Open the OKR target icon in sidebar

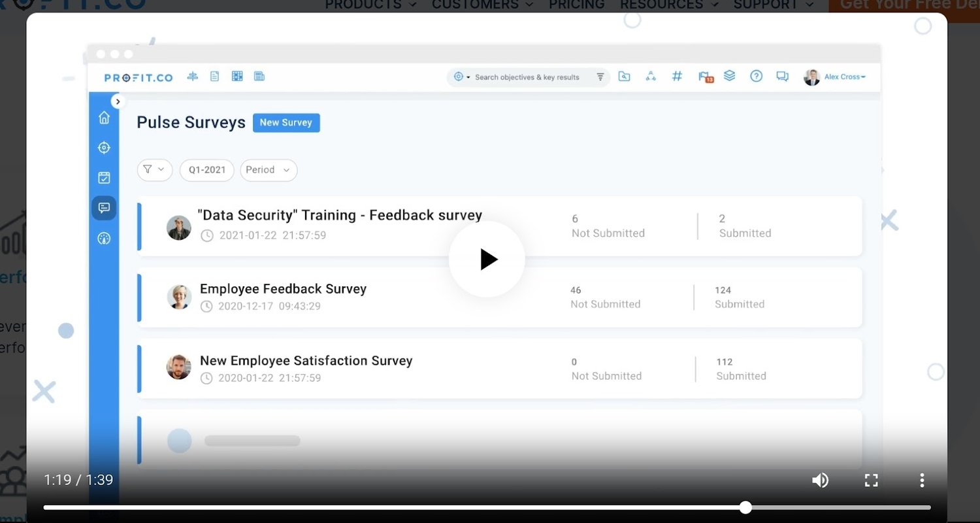click(x=104, y=148)
